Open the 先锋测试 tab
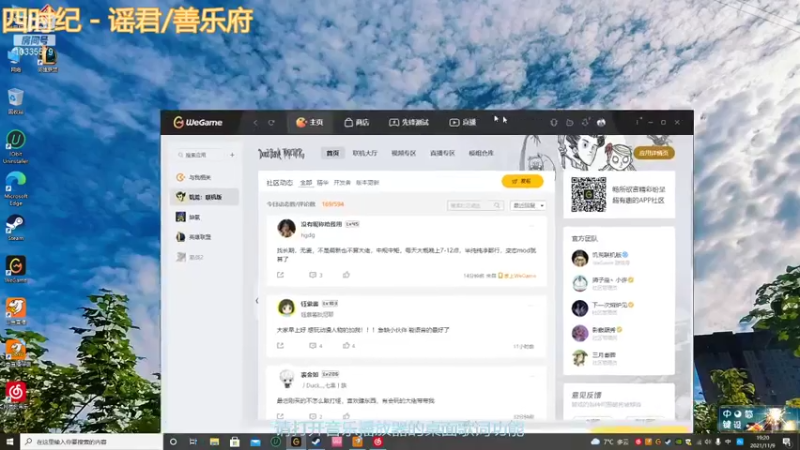This screenshot has height=450, width=800. tap(409, 122)
